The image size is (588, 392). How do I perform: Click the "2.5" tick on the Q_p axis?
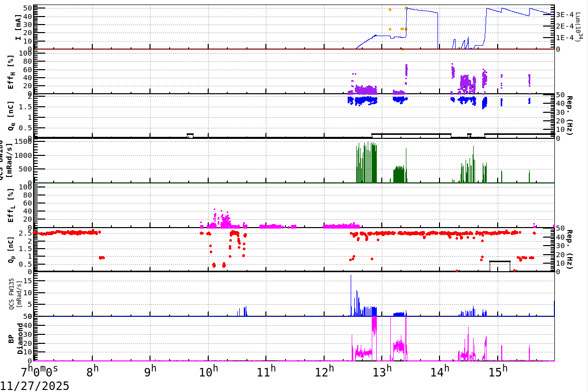click(x=26, y=234)
